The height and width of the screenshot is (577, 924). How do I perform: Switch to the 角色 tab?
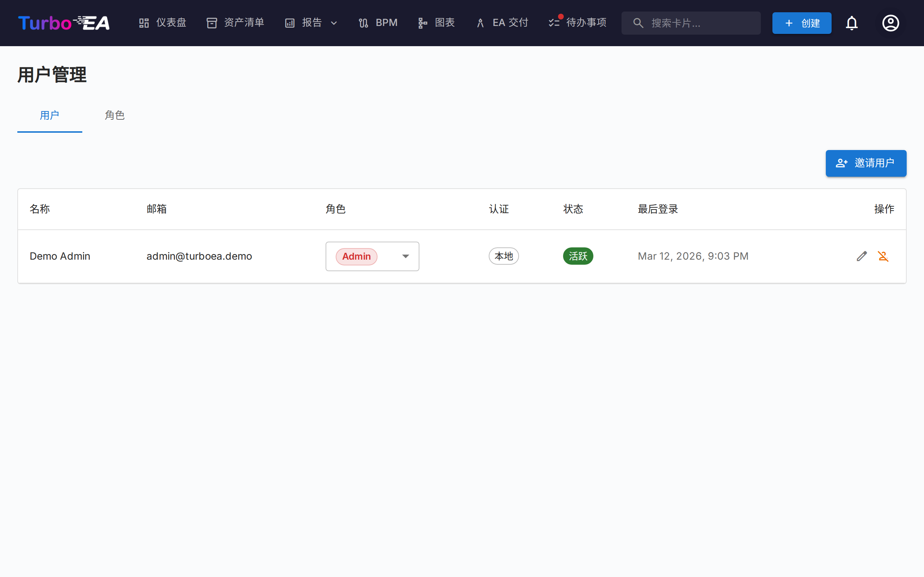pos(114,115)
